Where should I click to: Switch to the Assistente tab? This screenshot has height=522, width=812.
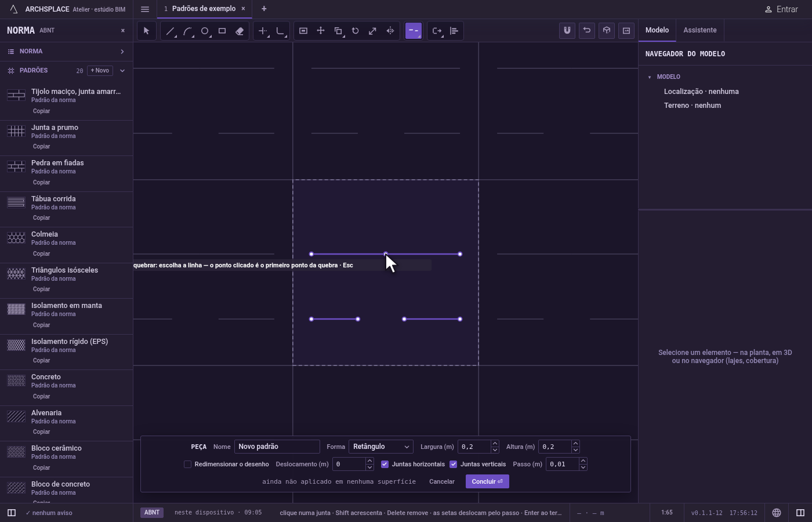point(699,30)
